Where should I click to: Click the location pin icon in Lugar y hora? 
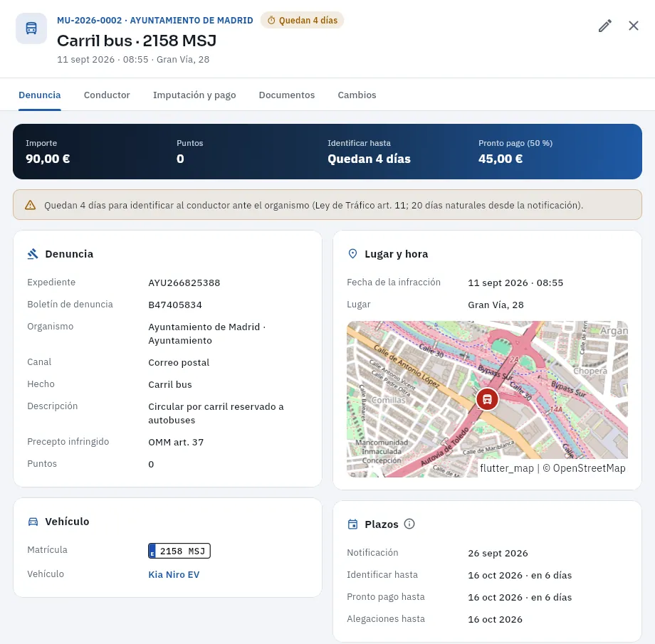click(352, 254)
